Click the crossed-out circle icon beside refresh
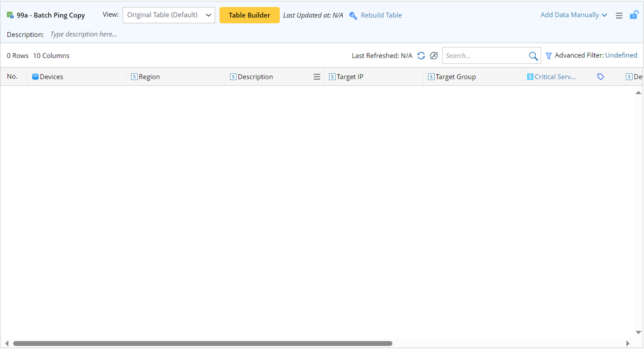The width and height of the screenshot is (644, 349). (434, 56)
